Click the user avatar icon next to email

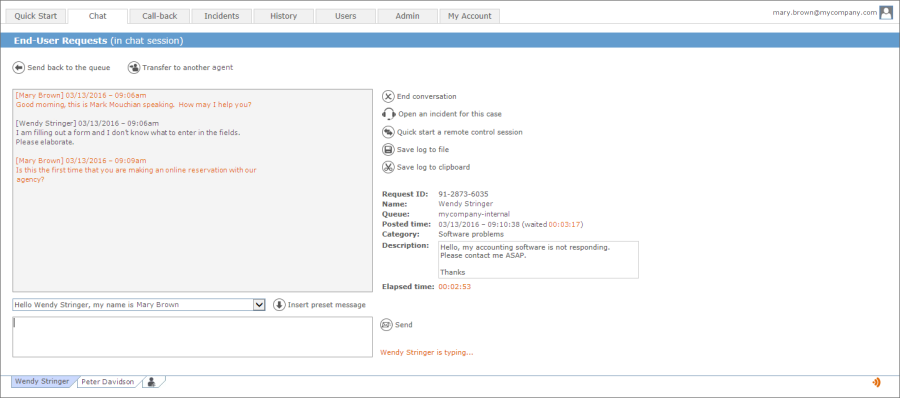click(886, 13)
